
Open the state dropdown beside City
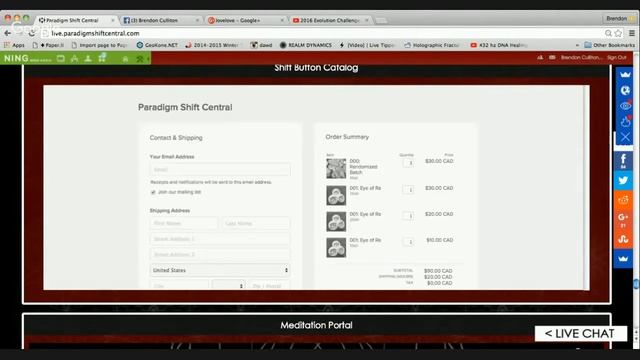click(x=229, y=285)
